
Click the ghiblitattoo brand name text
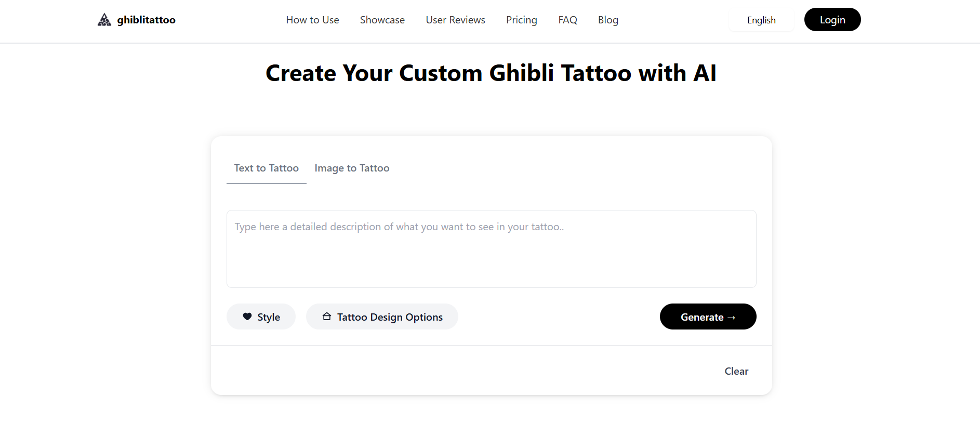pyautogui.click(x=146, y=20)
